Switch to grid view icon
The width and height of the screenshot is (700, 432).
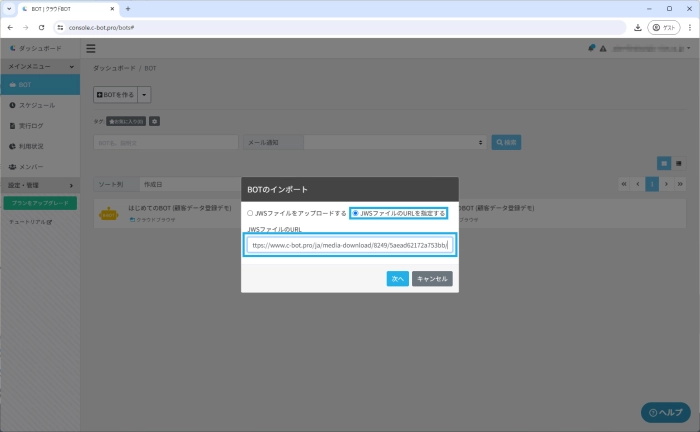coord(663,162)
